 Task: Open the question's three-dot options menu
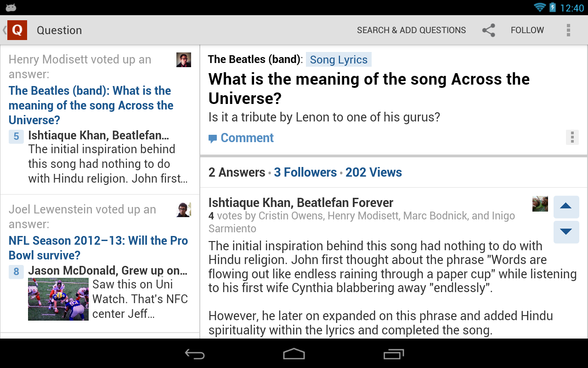[x=572, y=137]
